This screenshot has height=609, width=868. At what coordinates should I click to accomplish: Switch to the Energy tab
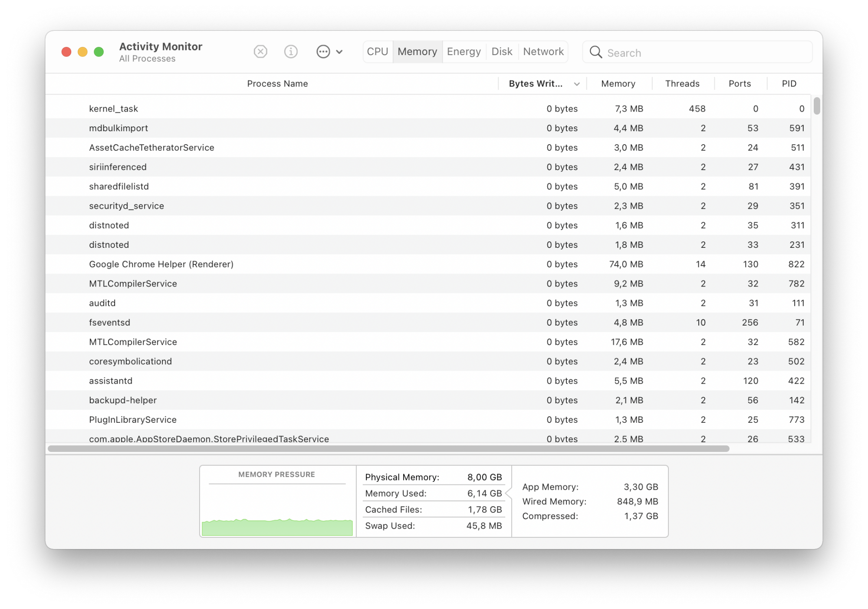click(x=464, y=52)
